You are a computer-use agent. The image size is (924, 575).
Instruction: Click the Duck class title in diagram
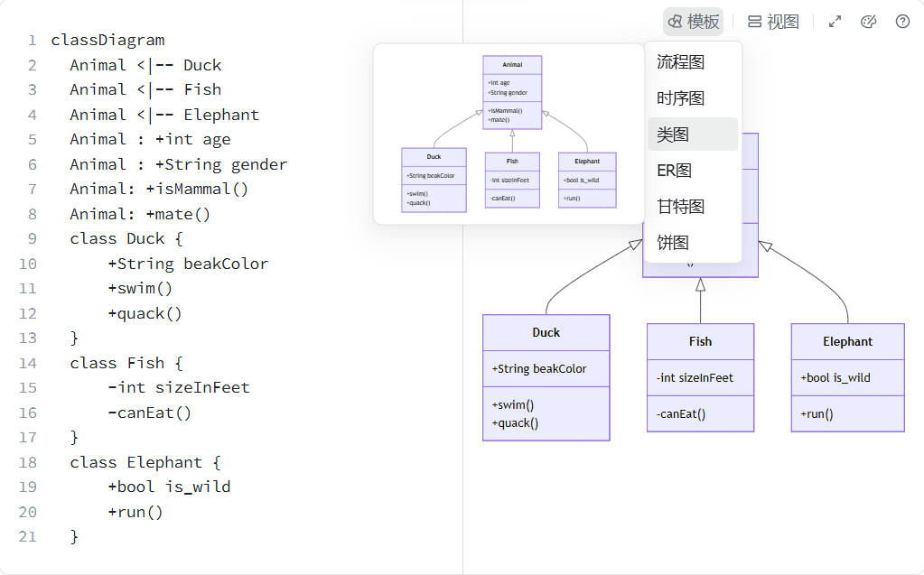click(x=546, y=332)
